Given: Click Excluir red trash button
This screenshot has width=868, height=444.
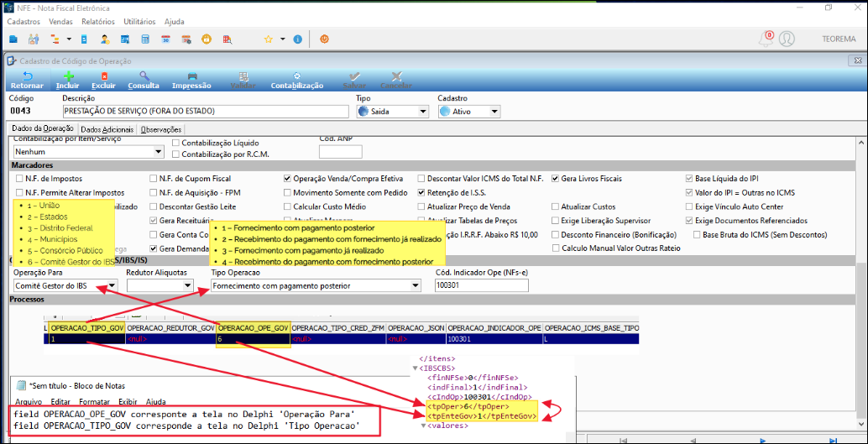Looking at the screenshot, I should [x=103, y=81].
